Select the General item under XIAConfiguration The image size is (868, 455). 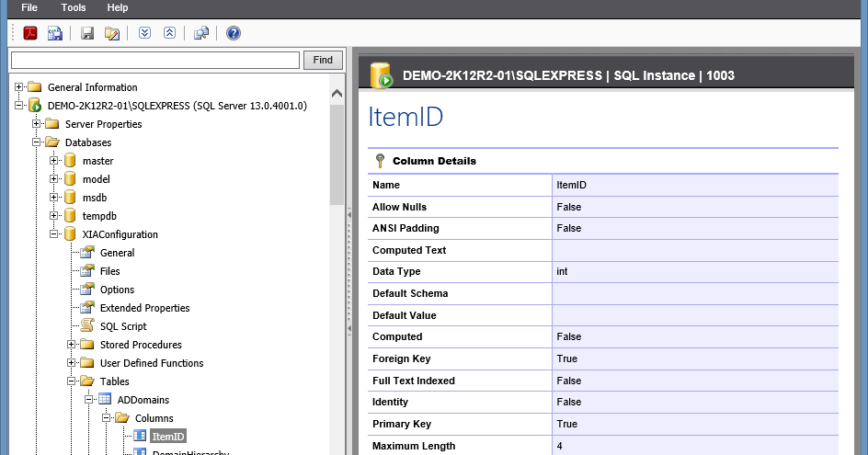pyautogui.click(x=118, y=253)
